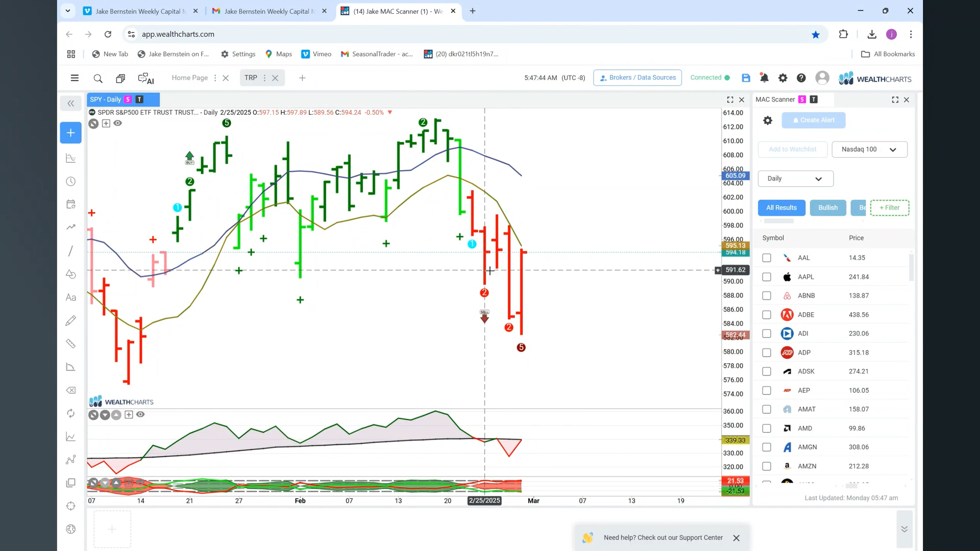Maximize the MAC Scanner panel
The height and width of the screenshot is (551, 980).
(895, 100)
